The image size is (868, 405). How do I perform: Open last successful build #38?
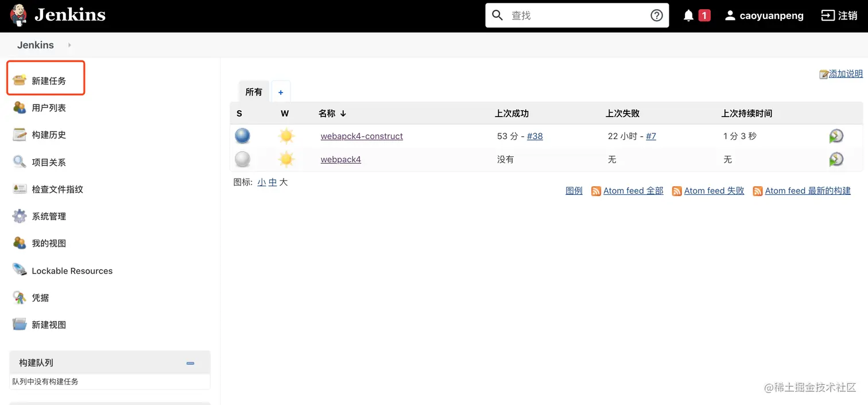coord(535,136)
